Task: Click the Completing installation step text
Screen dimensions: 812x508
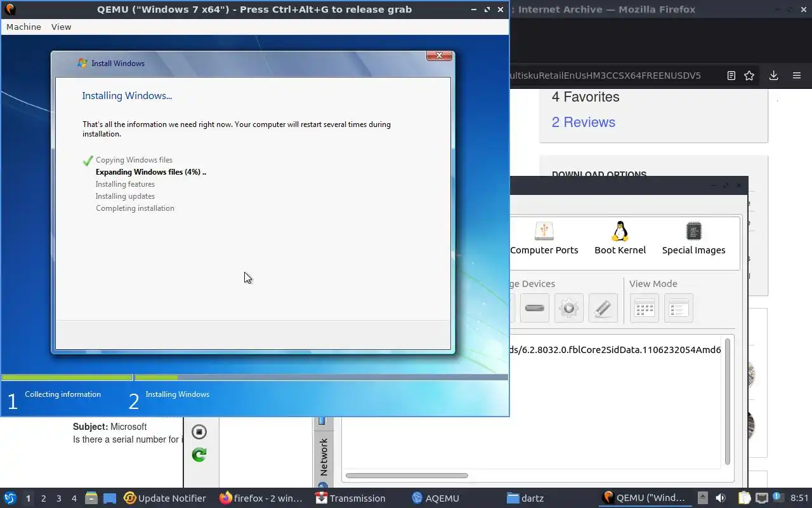Action: coord(135,208)
